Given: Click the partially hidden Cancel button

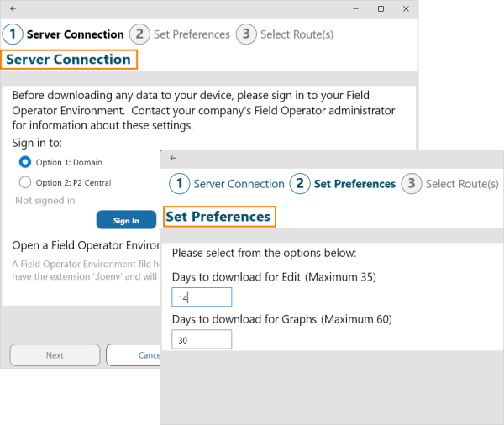Looking at the screenshot, I should [134, 355].
